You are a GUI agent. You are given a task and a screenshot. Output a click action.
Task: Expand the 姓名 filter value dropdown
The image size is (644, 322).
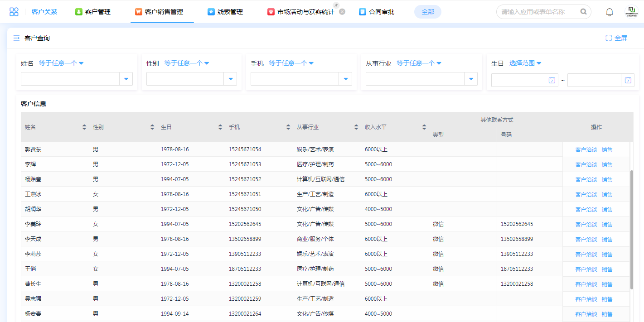(x=126, y=79)
